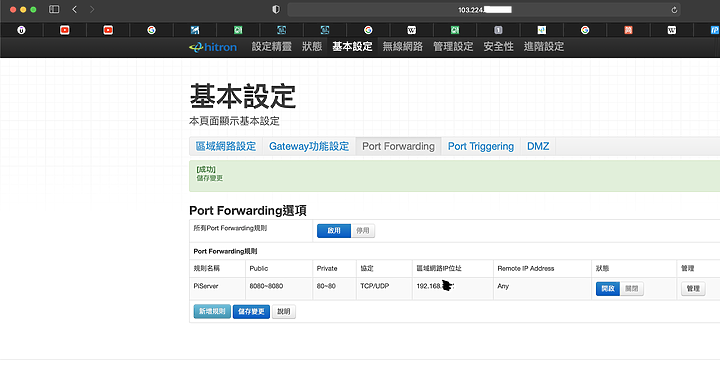The image size is (720, 378).
Task: Click the PiServer rule name
Action: (206, 286)
